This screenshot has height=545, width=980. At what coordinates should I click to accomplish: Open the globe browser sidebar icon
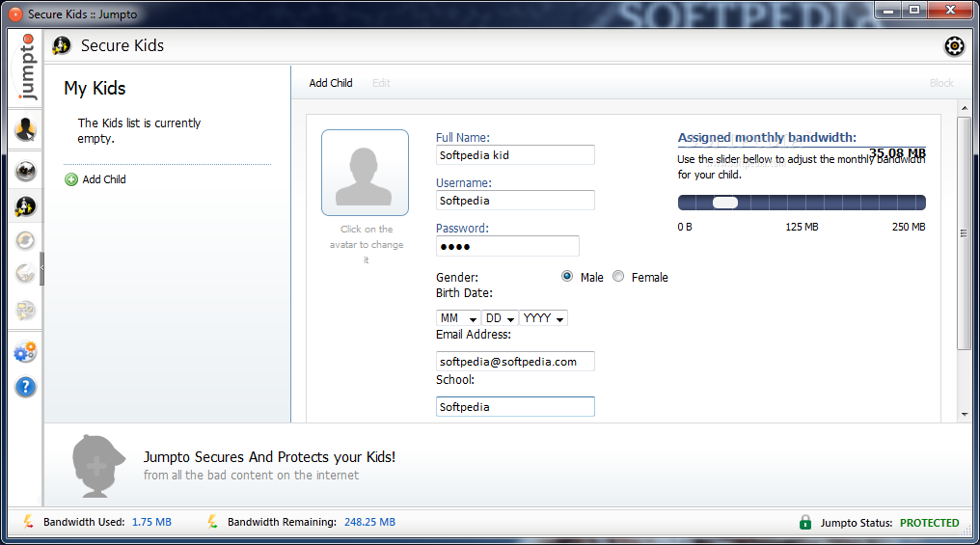(26, 171)
